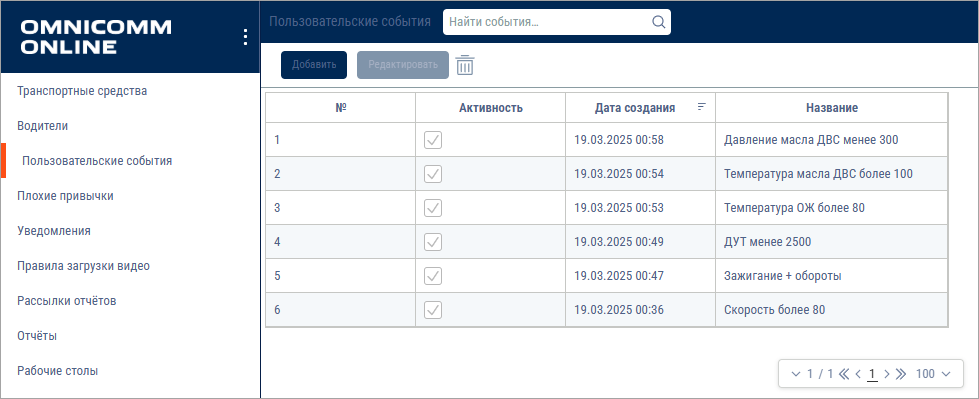Open Уведомления in sidebar

pos(54,231)
